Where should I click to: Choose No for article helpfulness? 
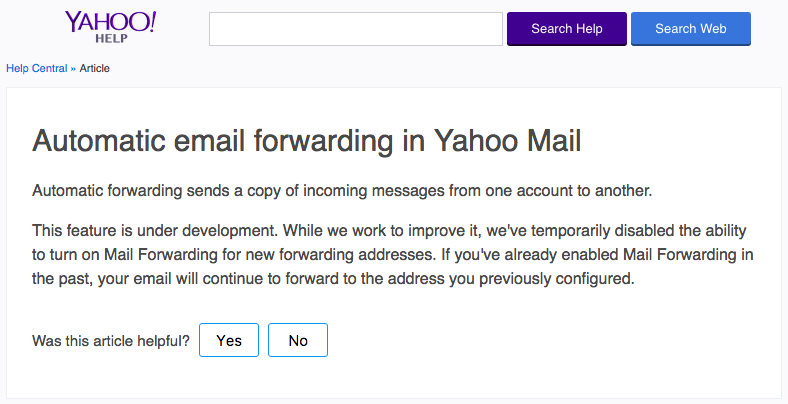point(297,340)
